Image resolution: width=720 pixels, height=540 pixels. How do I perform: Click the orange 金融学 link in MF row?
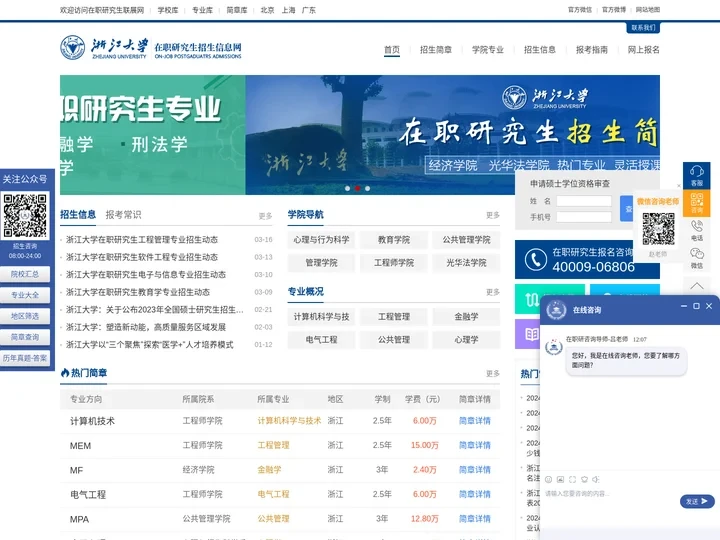pos(269,470)
